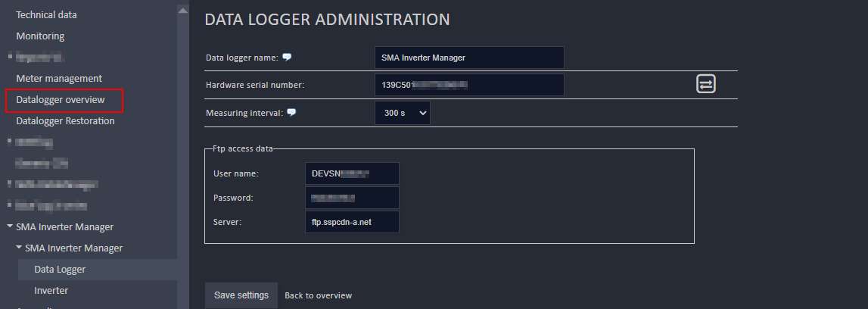Click the Measuring interval help bubble
This screenshot has width=868, height=309.
(291, 113)
